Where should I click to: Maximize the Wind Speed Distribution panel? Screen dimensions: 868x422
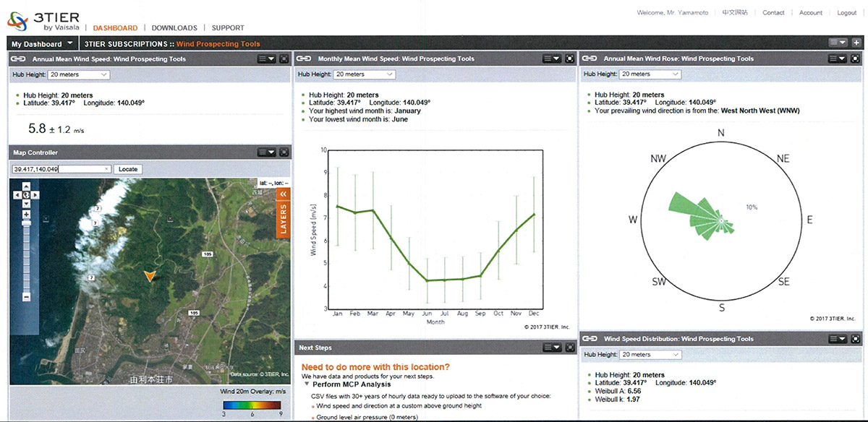[x=856, y=339]
